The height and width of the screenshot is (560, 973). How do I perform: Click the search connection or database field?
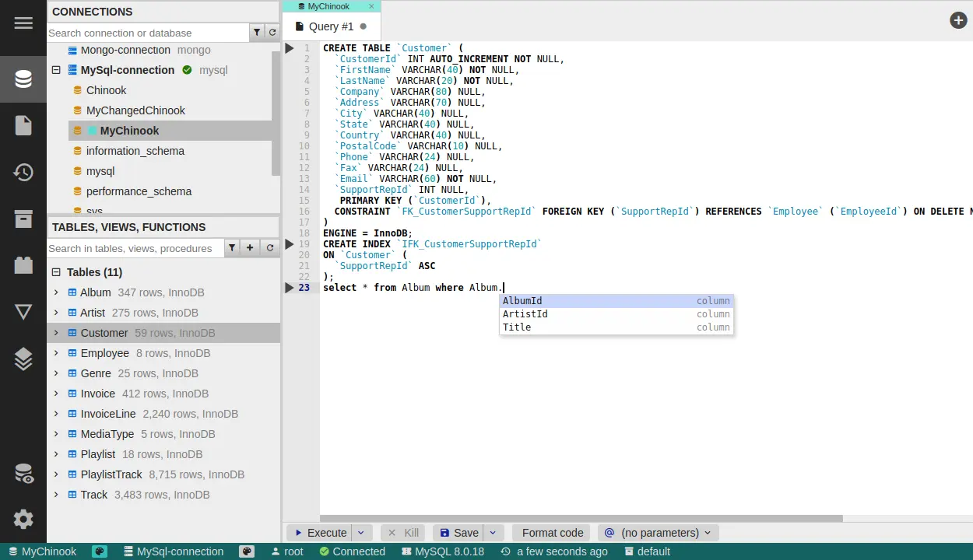click(x=147, y=33)
